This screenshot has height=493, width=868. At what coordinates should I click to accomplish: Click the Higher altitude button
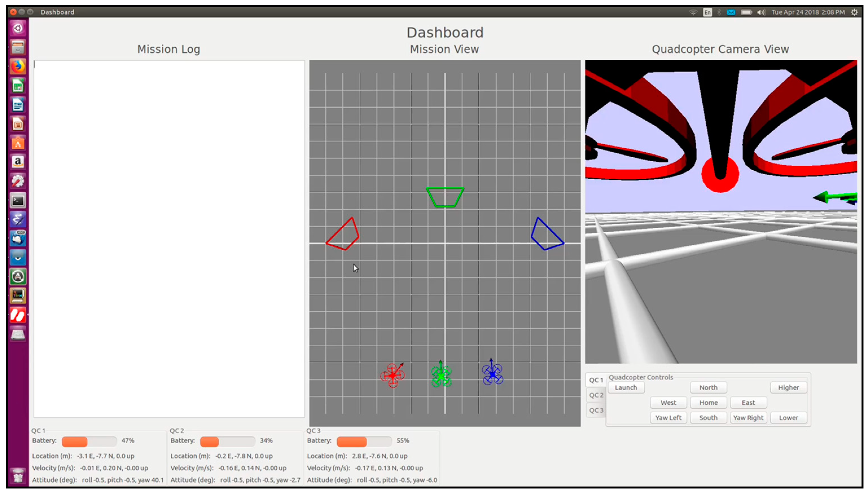click(x=788, y=387)
